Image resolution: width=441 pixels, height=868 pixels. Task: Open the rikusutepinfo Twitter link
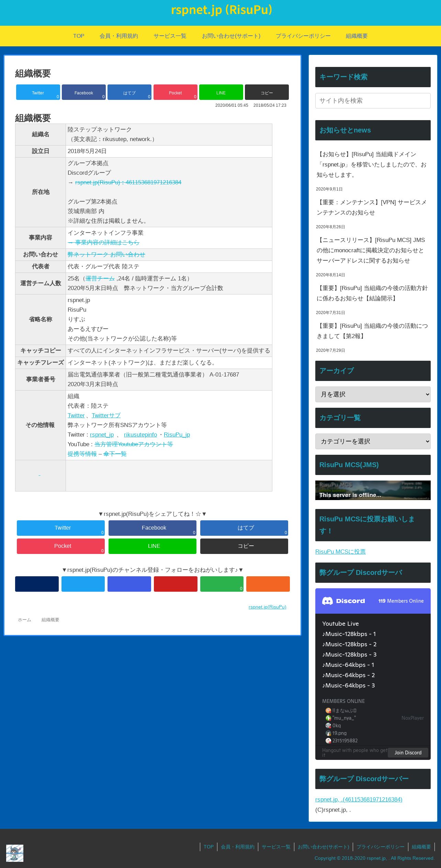click(140, 435)
